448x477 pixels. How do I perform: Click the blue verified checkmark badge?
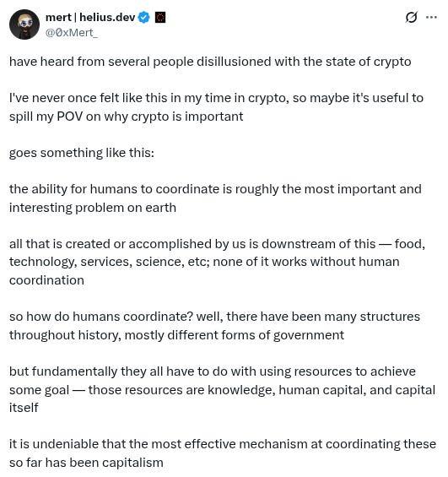[143, 18]
